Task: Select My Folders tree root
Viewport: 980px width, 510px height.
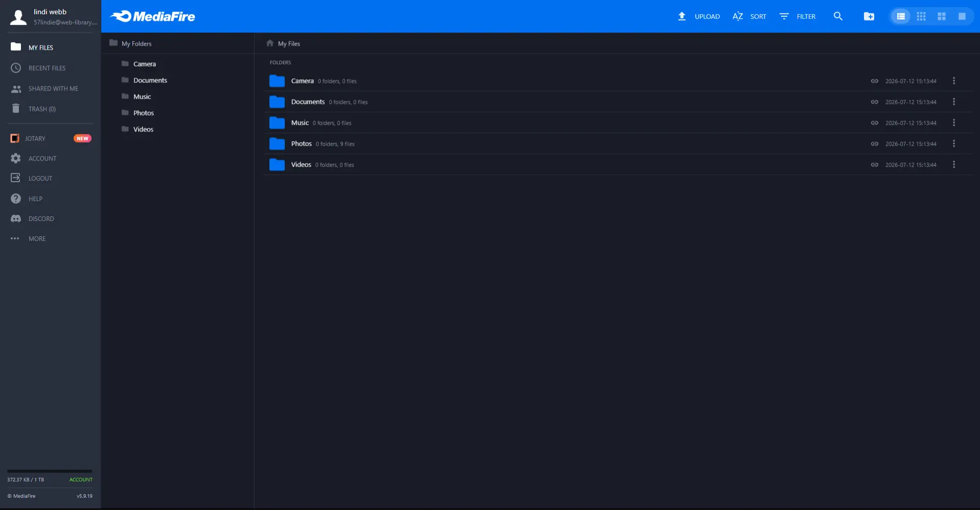Action: (x=131, y=43)
